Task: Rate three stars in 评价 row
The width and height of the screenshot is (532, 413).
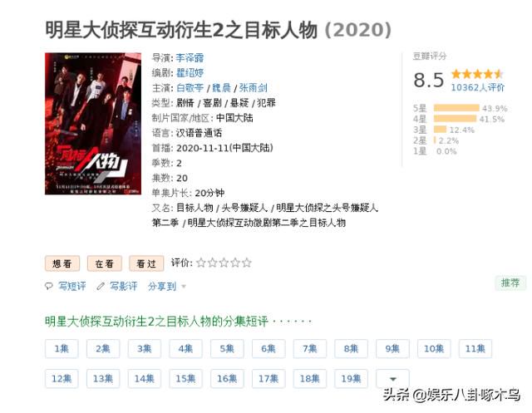Action: (x=224, y=263)
